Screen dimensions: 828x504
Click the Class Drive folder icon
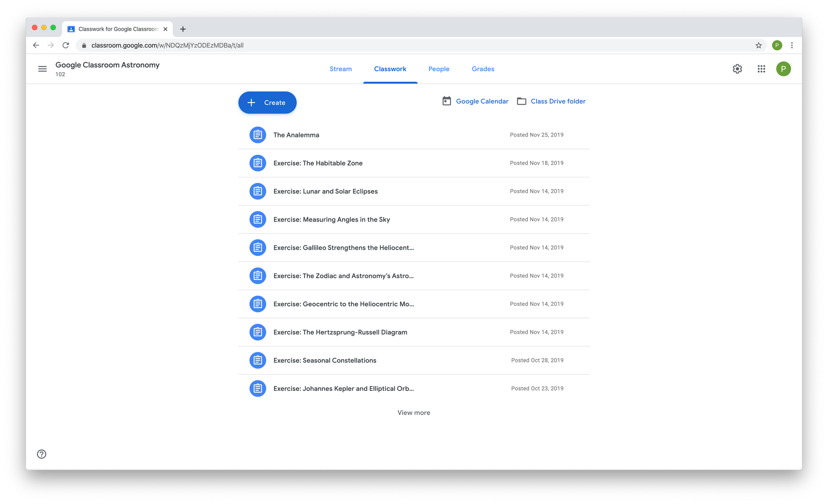click(521, 101)
